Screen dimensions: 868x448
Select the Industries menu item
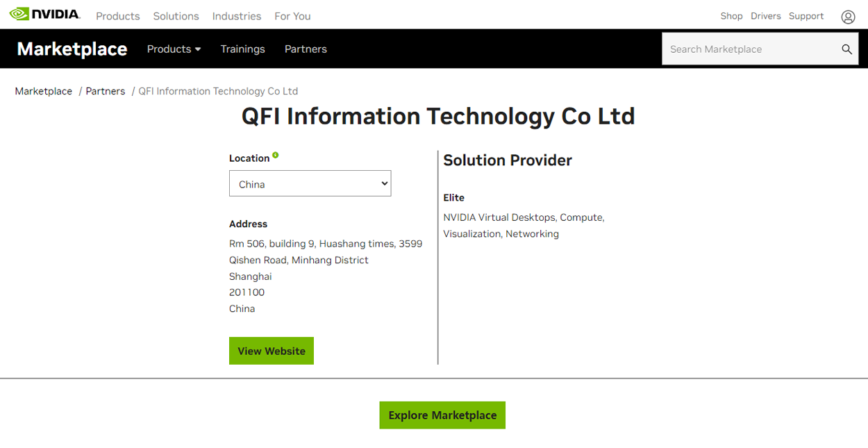tap(236, 16)
